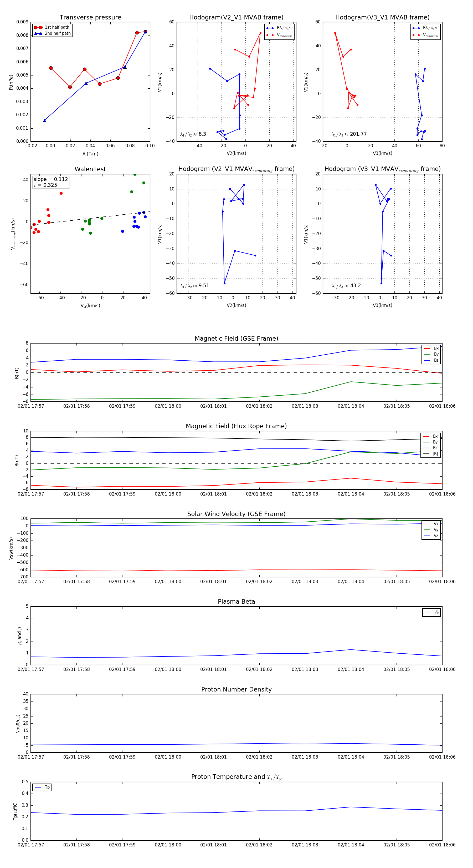The image size is (473, 868).
Task: Click the 'WalenTest' plot title
Action: pyautogui.click(x=90, y=169)
